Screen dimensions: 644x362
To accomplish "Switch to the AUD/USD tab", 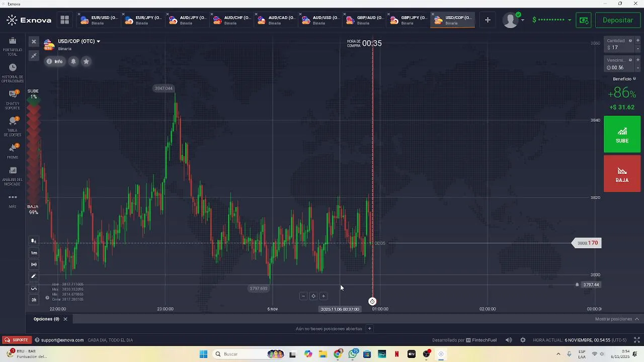I will (320, 20).
